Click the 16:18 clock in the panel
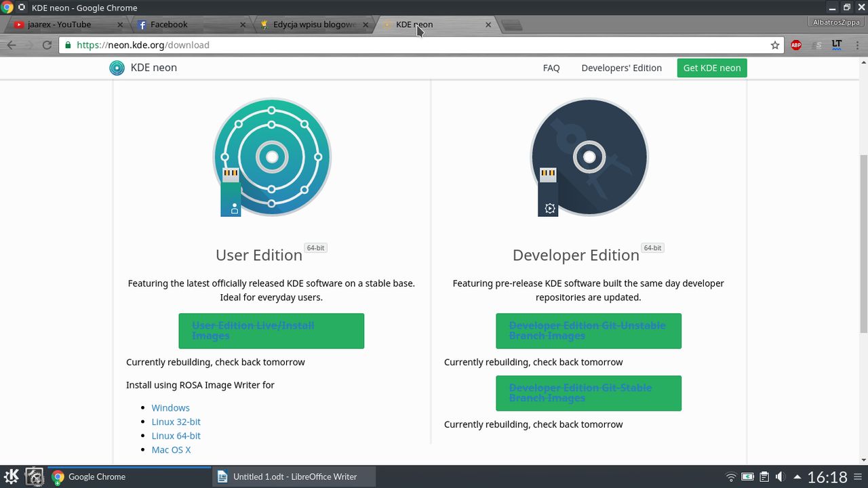The height and width of the screenshot is (488, 868). click(x=827, y=477)
